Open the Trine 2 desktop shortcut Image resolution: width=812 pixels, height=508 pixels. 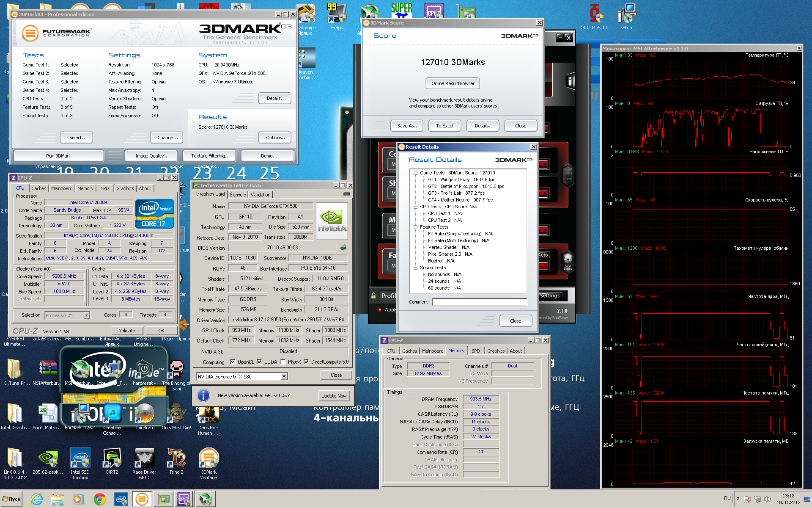[x=176, y=461]
